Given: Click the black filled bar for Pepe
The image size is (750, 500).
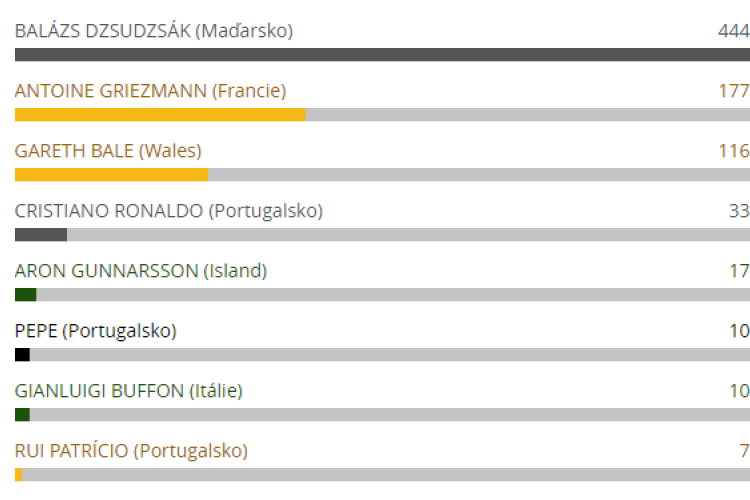Looking at the screenshot, I should point(22,355).
